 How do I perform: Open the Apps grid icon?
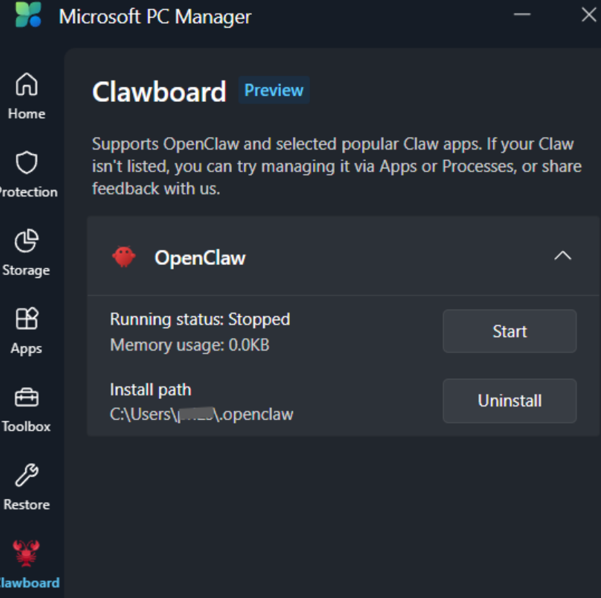(27, 319)
